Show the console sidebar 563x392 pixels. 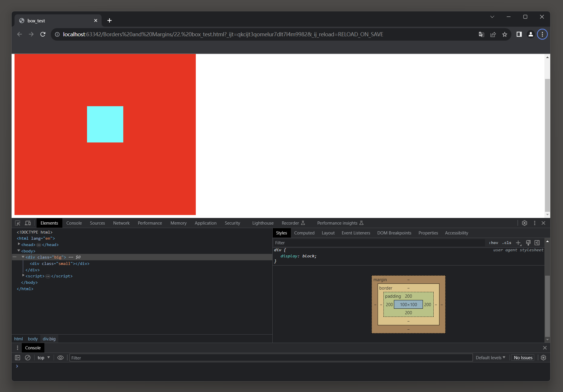(x=18, y=357)
